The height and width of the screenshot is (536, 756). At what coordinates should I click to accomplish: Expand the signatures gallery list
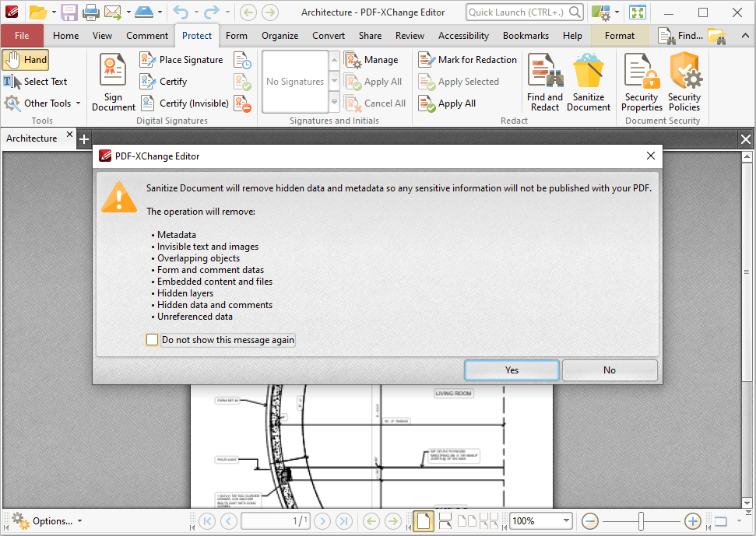tap(334, 102)
